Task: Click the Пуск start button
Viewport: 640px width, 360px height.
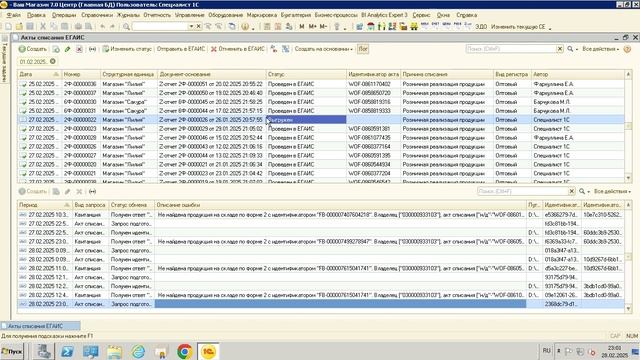Action: pos(12,351)
